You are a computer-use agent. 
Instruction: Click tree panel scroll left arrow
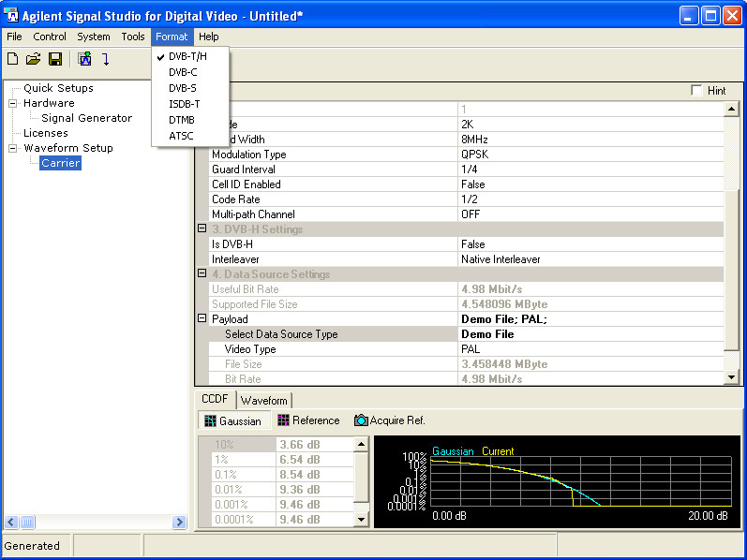[x=11, y=523]
